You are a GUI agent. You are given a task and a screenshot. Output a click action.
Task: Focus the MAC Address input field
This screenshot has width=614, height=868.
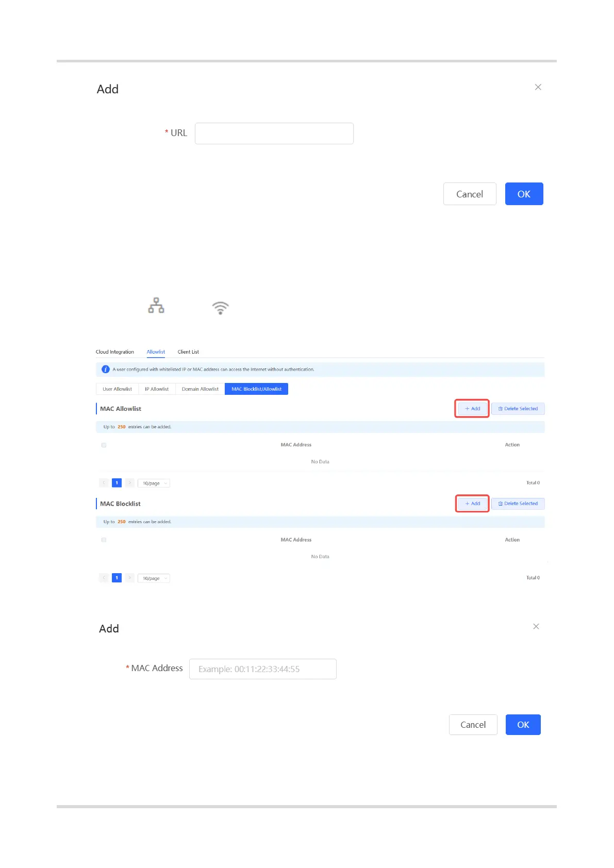(x=262, y=669)
